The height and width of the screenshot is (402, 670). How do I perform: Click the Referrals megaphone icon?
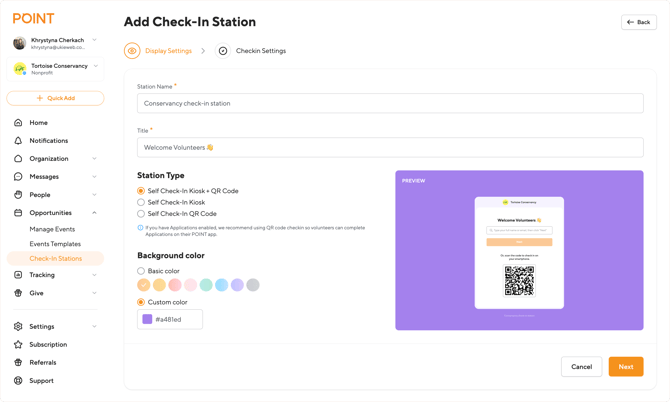(x=18, y=363)
